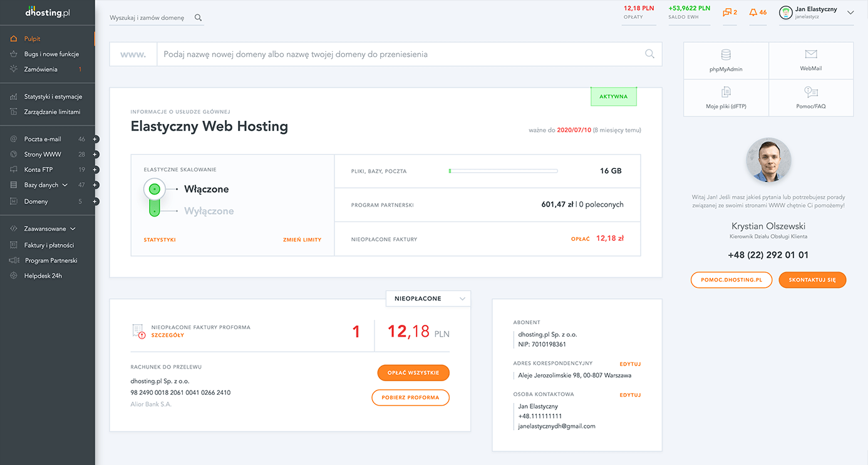Click the Strony WWW globe icon
868x465 pixels.
click(x=14, y=154)
